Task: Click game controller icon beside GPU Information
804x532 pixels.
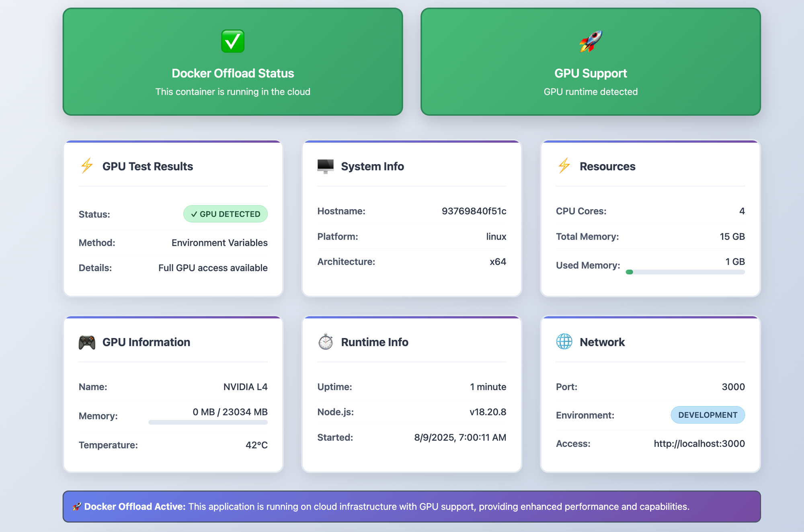Action: pos(87,342)
